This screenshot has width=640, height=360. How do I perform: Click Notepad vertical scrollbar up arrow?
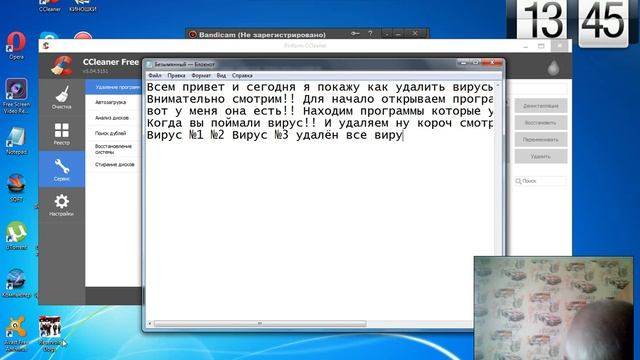point(498,85)
